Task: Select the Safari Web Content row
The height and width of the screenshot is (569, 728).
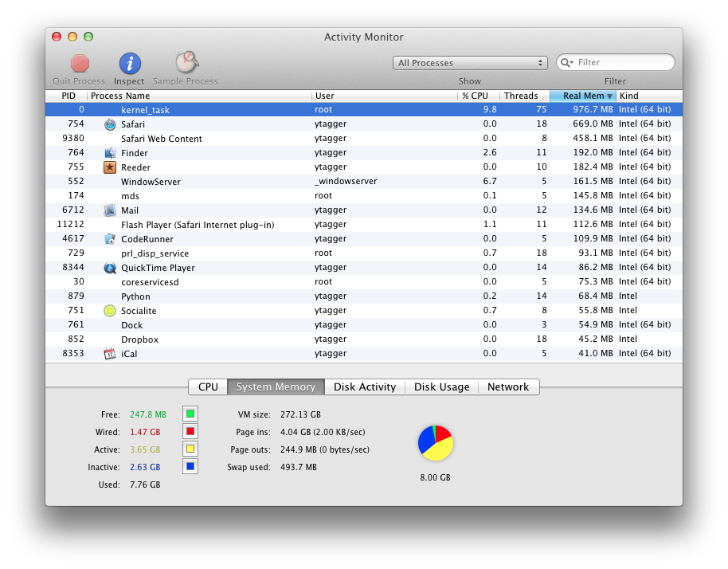Action: click(x=364, y=139)
